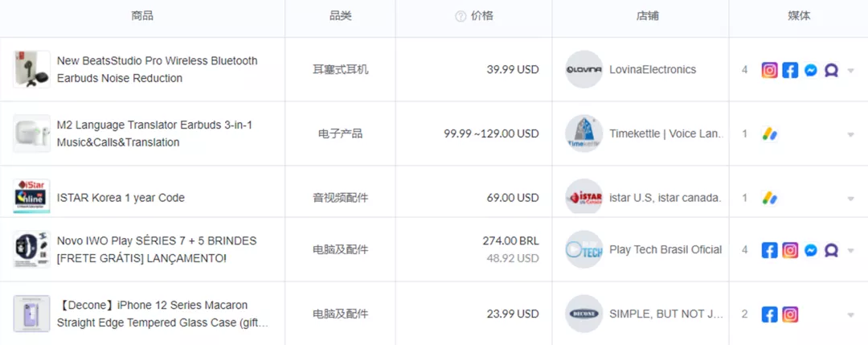Click Audience Network icon in Play Tech Brasil row
This screenshot has width=868, height=345.
pyautogui.click(x=831, y=250)
